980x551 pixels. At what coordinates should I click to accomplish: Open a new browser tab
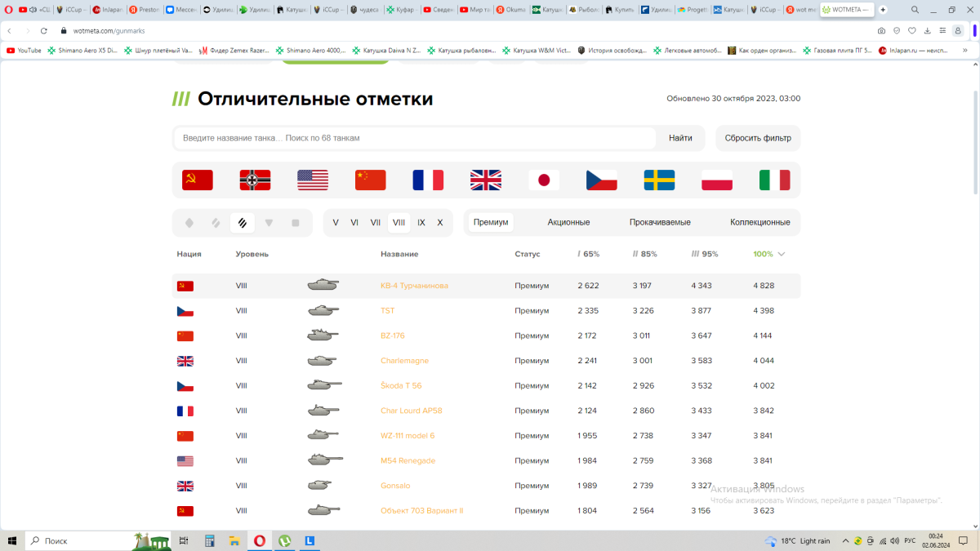(883, 10)
